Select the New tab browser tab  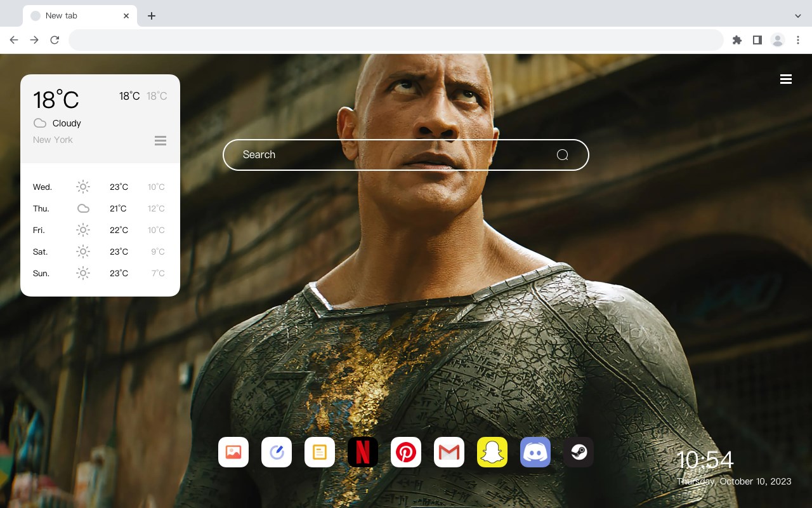click(x=80, y=16)
